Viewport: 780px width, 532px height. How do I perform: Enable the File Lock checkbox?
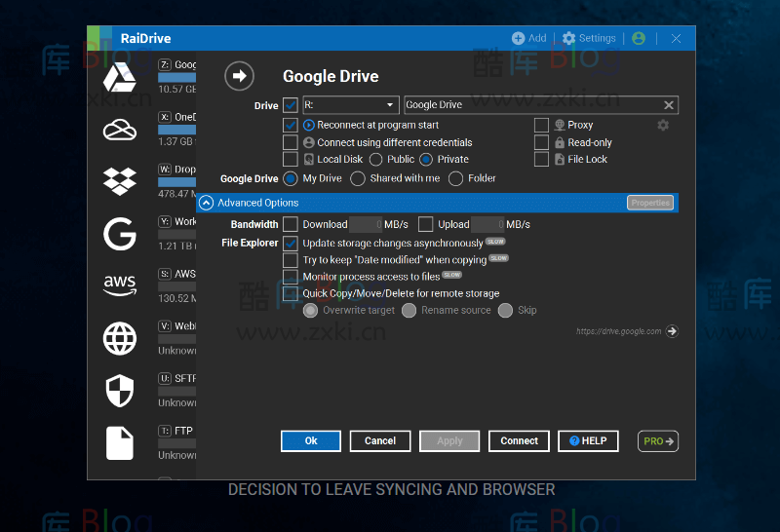(x=541, y=159)
